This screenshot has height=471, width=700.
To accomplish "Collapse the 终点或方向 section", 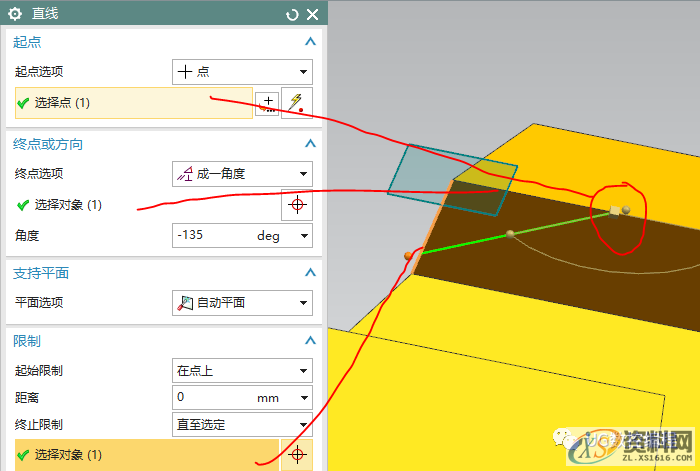I will [310, 143].
